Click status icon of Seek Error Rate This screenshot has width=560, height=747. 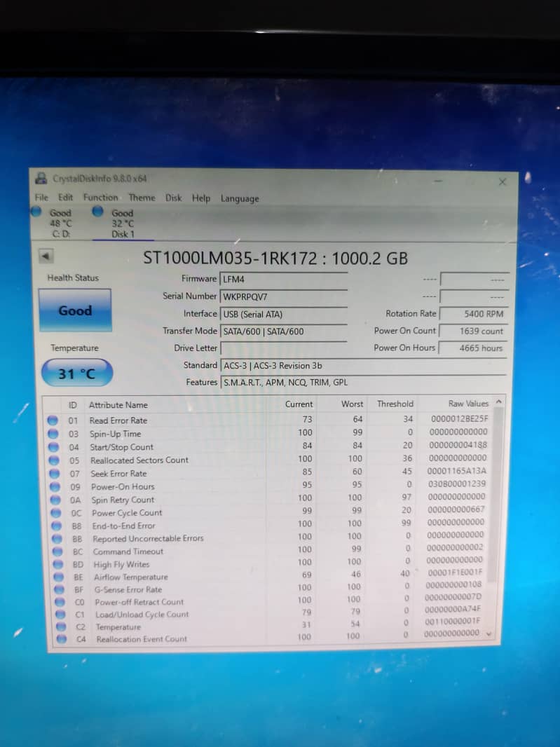click(55, 474)
